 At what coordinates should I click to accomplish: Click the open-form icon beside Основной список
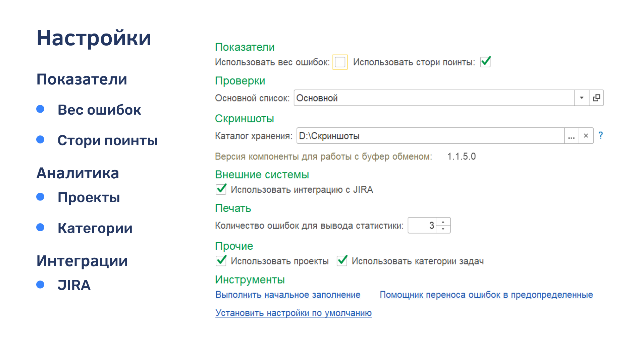596,98
